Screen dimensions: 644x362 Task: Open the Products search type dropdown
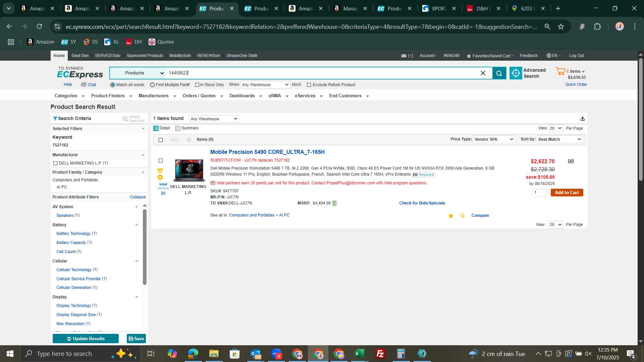[x=138, y=73]
